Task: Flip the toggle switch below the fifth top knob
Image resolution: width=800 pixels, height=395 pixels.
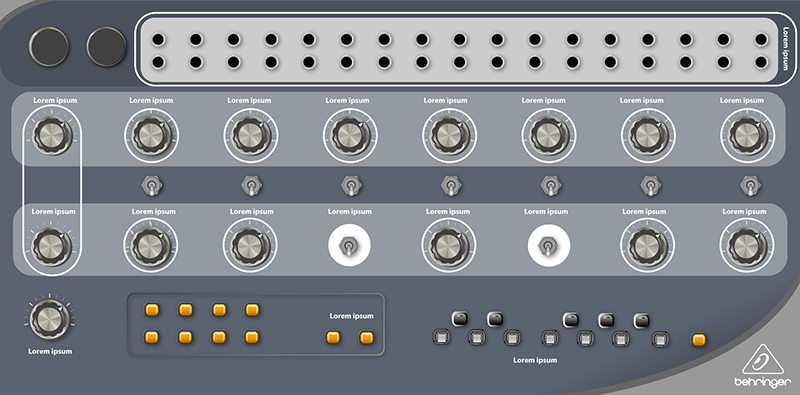Action: [450, 186]
